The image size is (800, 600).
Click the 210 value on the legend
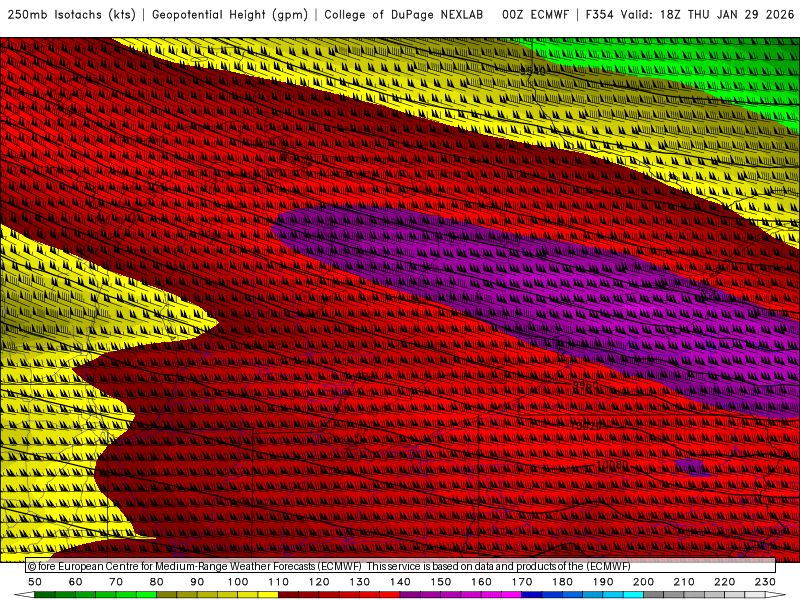click(684, 582)
